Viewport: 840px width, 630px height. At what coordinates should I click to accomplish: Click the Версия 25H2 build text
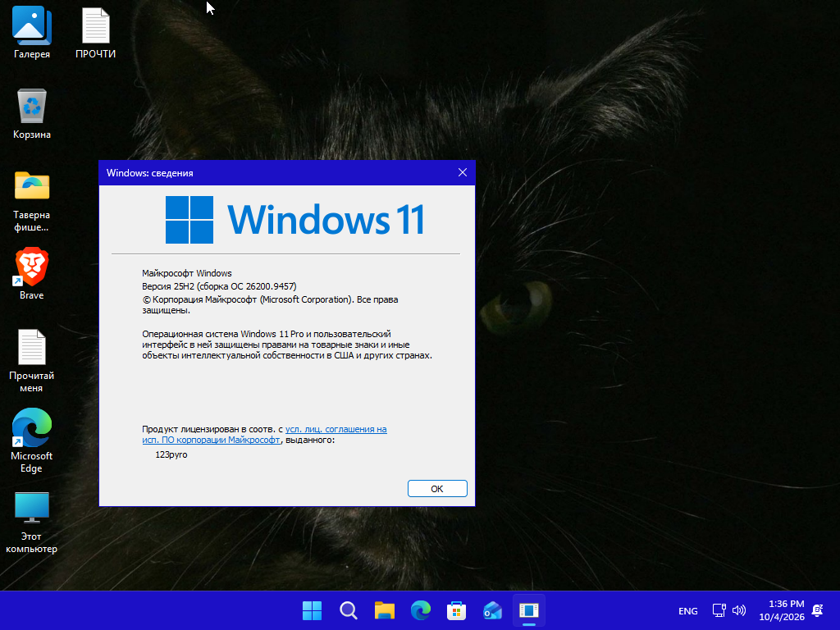(219, 286)
